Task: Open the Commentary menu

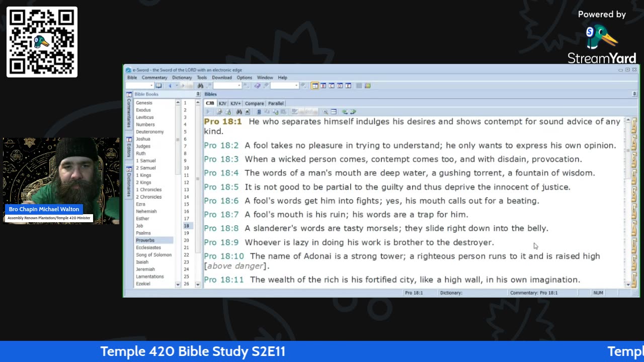Action: coord(154,77)
